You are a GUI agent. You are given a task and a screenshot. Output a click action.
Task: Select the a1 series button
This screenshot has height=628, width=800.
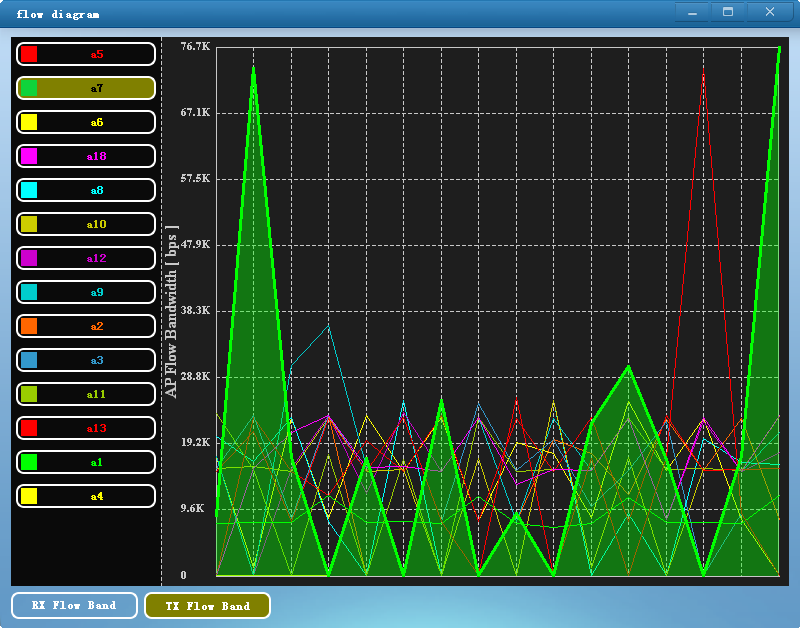click(x=86, y=462)
